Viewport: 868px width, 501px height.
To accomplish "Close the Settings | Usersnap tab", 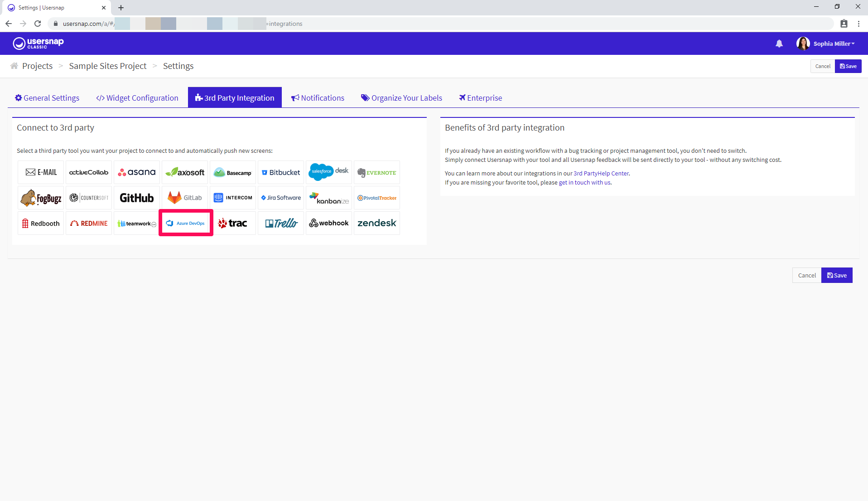I will 104,8.
